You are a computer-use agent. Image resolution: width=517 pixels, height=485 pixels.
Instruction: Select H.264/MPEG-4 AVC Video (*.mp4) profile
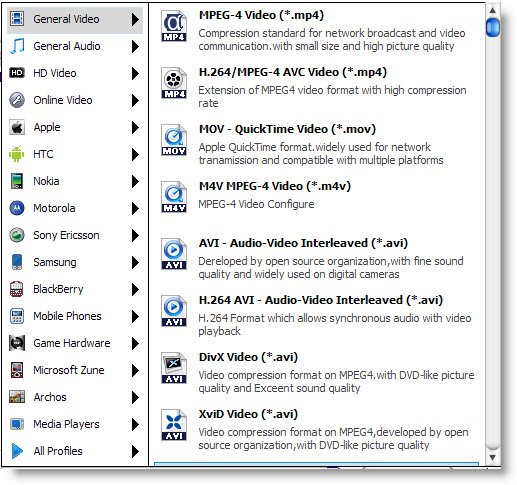[x=318, y=87]
